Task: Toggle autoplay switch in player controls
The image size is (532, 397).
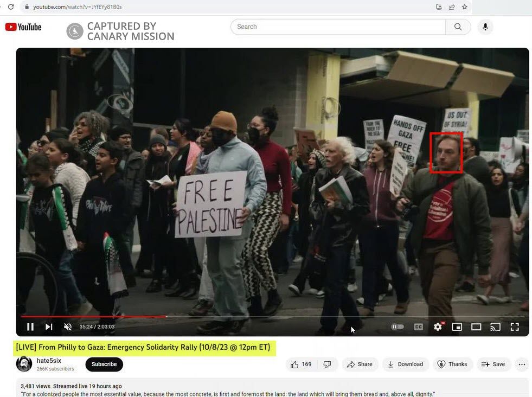Action: 398,326
